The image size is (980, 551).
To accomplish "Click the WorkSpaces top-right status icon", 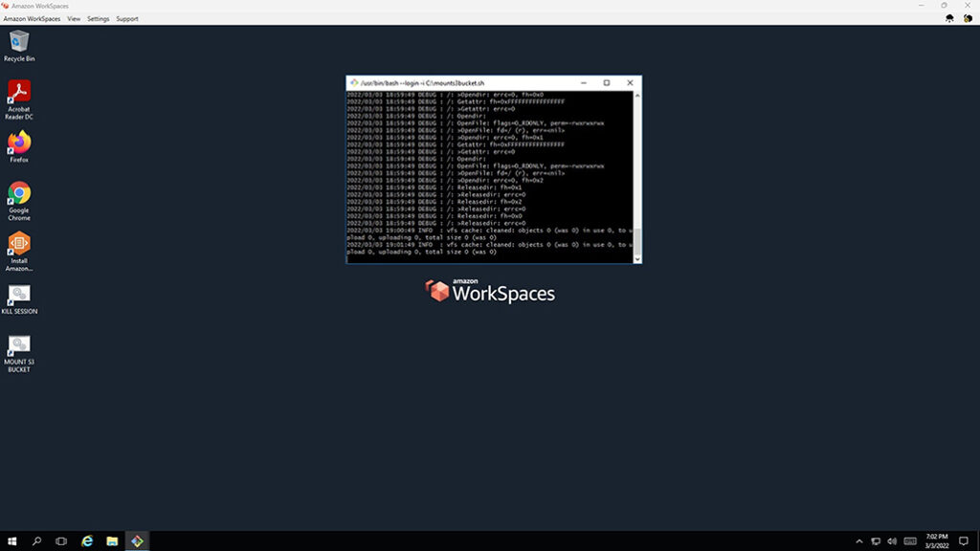I will [968, 19].
